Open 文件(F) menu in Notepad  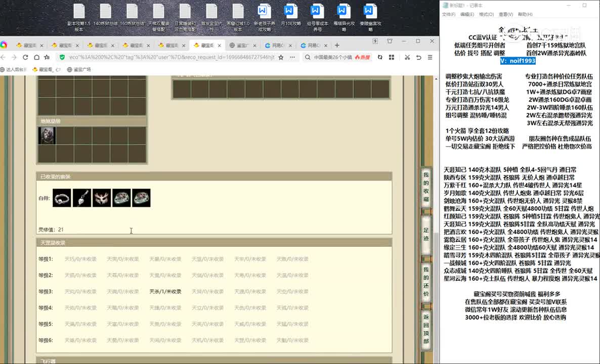[448, 14]
